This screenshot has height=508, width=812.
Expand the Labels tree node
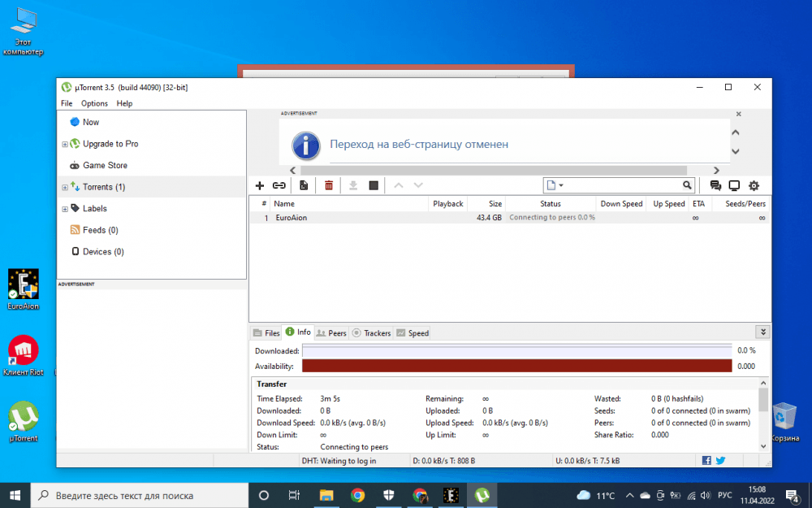coord(65,209)
